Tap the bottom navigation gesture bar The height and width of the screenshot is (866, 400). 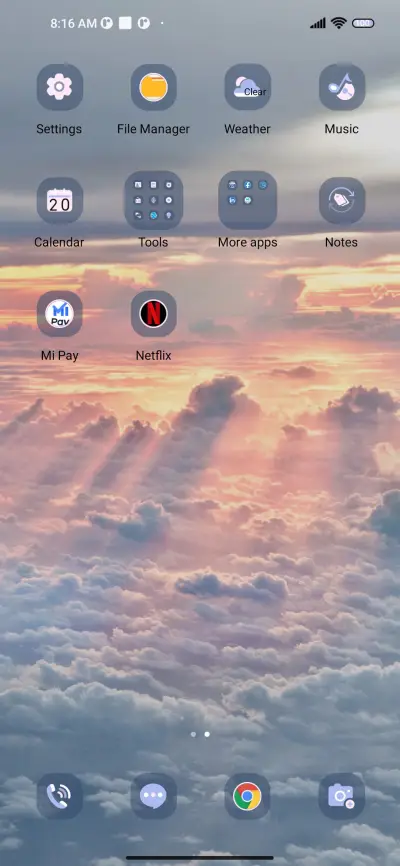[x=200, y=858]
